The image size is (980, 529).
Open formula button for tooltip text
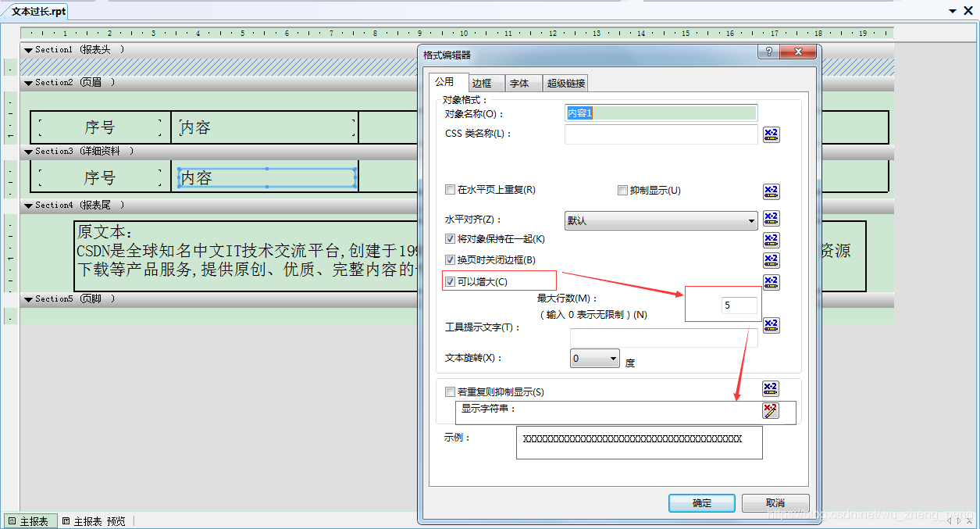(x=771, y=325)
